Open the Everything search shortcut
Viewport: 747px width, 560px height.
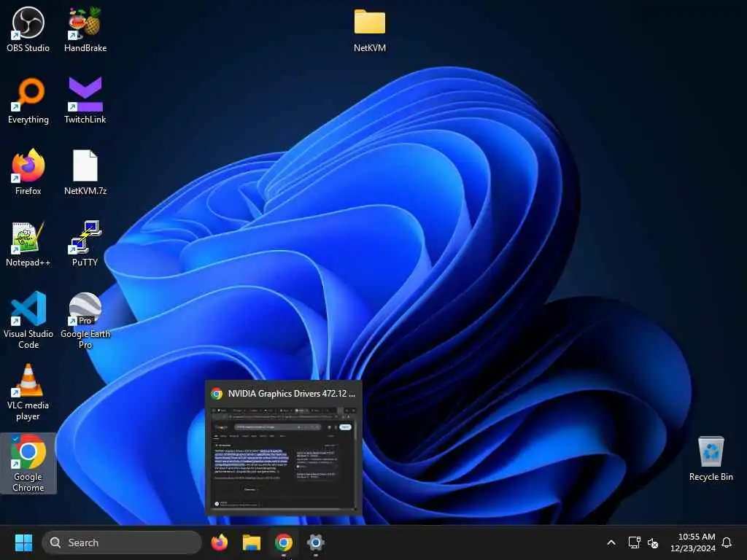tap(28, 100)
